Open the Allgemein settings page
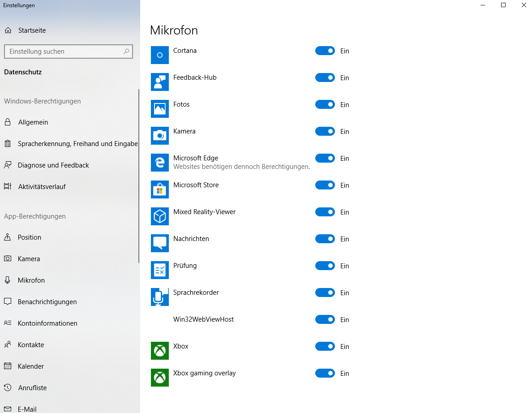The width and height of the screenshot is (532, 413). [x=69, y=122]
